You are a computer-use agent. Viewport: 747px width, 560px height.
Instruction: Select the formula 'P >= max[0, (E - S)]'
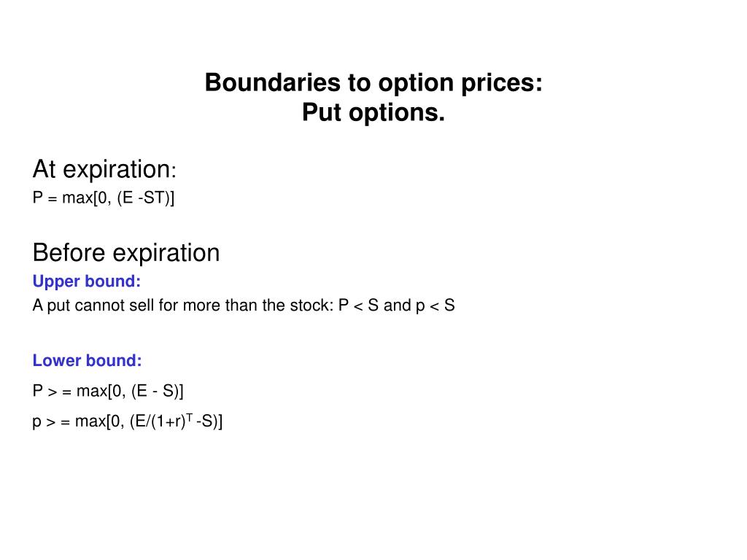point(108,392)
